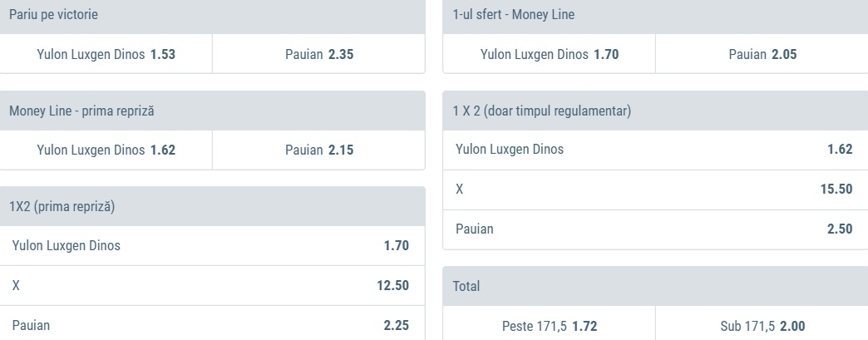Select first half draw X at 12.50
The width and height of the screenshot is (868, 340).
[212, 285]
